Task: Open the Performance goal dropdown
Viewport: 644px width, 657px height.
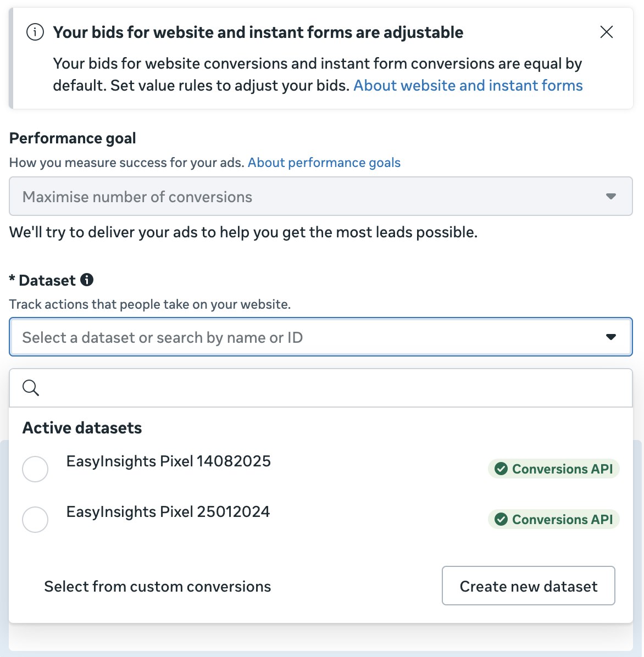Action: pyautogui.click(x=320, y=197)
